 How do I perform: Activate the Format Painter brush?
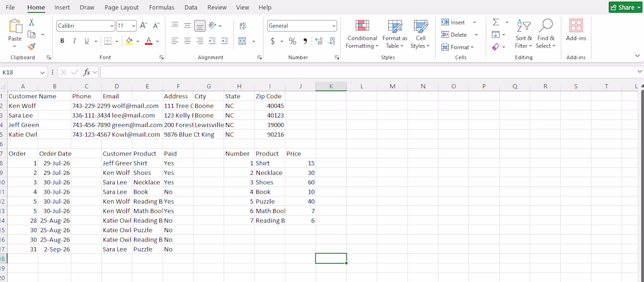32,46
